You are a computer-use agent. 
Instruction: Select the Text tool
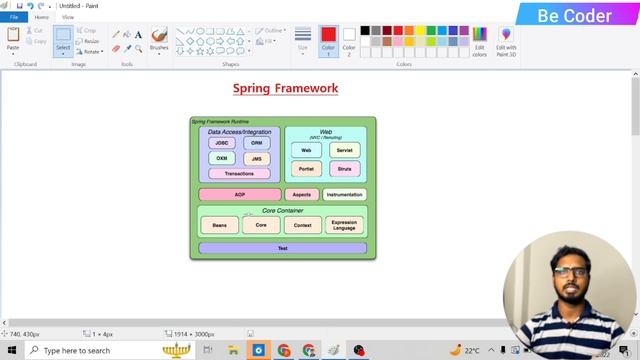coord(138,35)
